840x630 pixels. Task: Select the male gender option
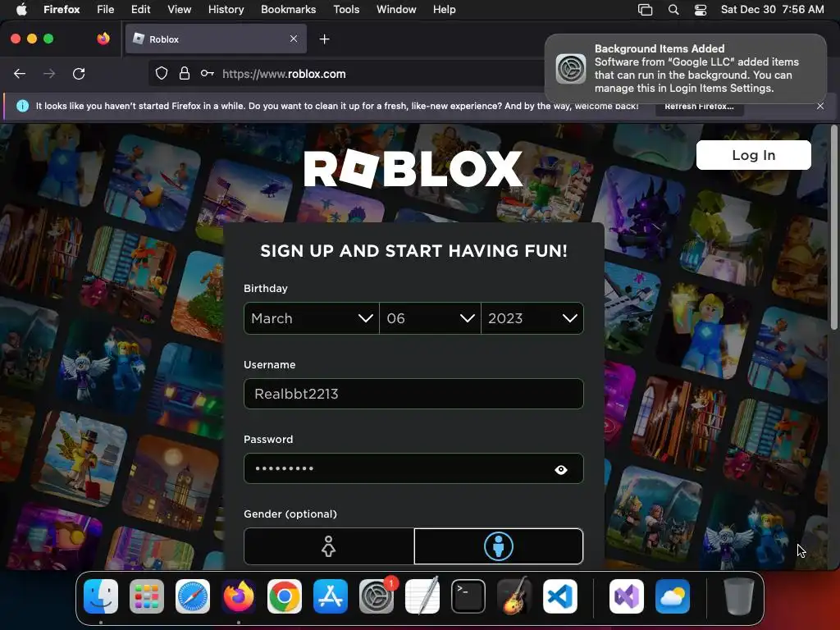tap(498, 546)
